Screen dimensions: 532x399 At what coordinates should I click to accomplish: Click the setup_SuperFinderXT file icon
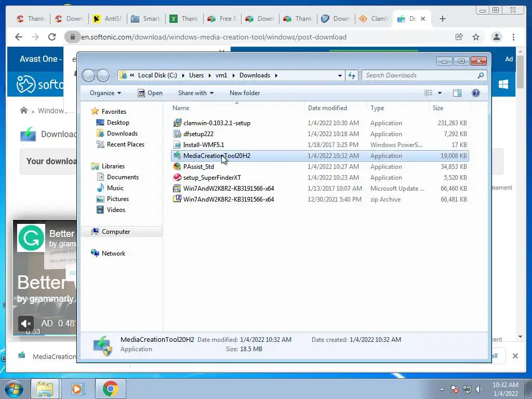[x=177, y=177]
